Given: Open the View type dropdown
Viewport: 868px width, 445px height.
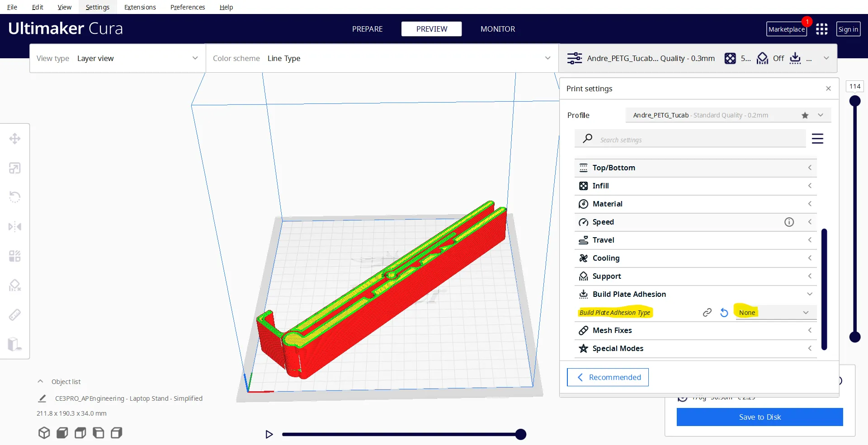Looking at the screenshot, I should click(118, 58).
